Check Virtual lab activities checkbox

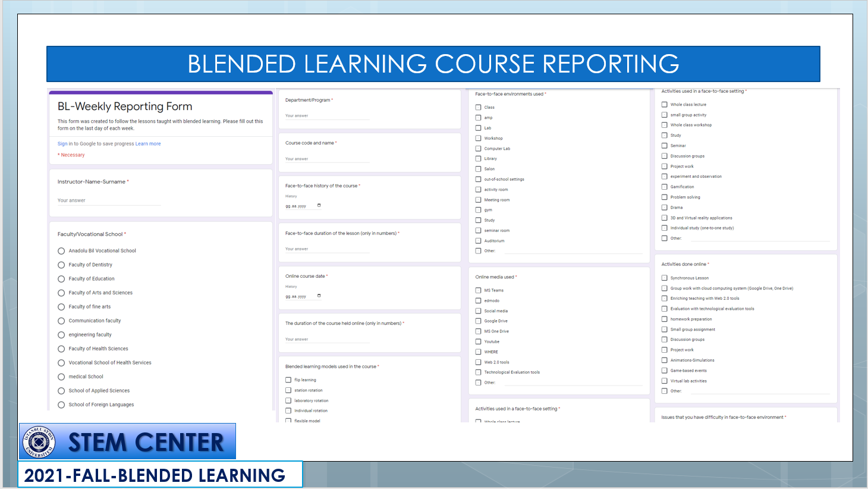pyautogui.click(x=664, y=381)
